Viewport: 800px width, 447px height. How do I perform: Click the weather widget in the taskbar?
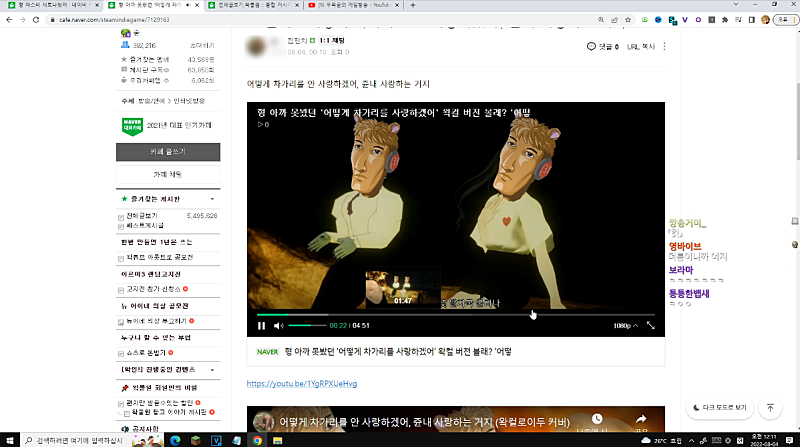[x=662, y=440]
